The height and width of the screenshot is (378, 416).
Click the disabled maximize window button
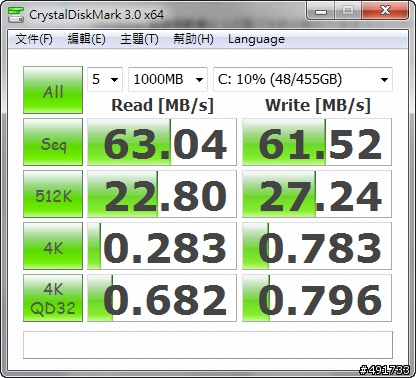pyautogui.click(x=348, y=11)
